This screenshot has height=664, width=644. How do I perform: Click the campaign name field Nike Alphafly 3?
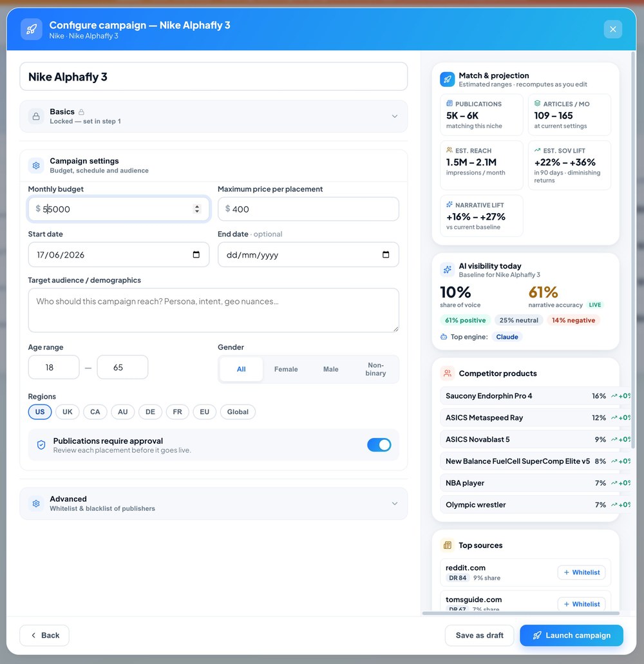tap(213, 77)
